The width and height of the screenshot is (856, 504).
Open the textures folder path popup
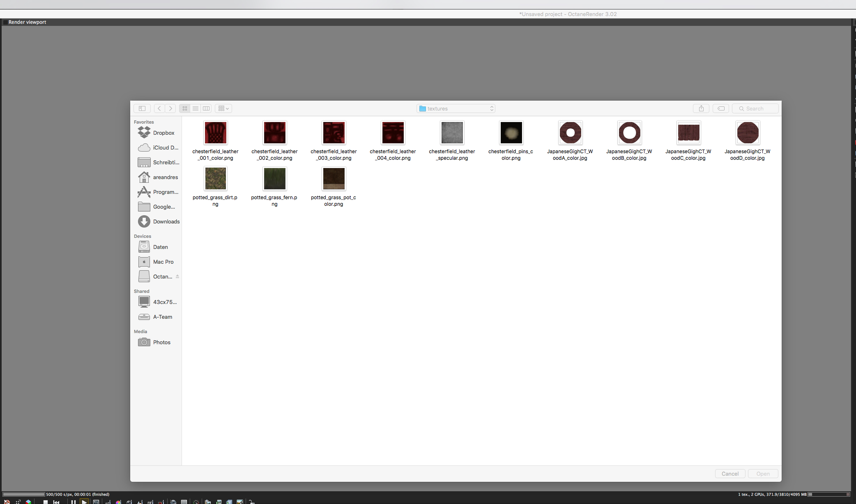(456, 108)
